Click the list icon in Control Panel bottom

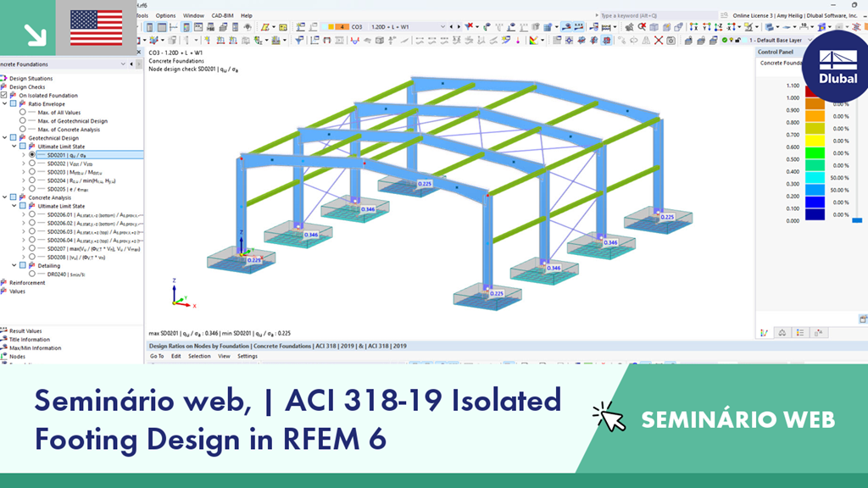coord(800,332)
